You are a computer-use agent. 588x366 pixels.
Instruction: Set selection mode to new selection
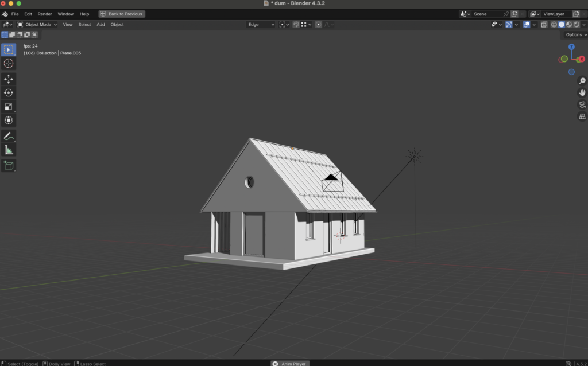pos(5,34)
